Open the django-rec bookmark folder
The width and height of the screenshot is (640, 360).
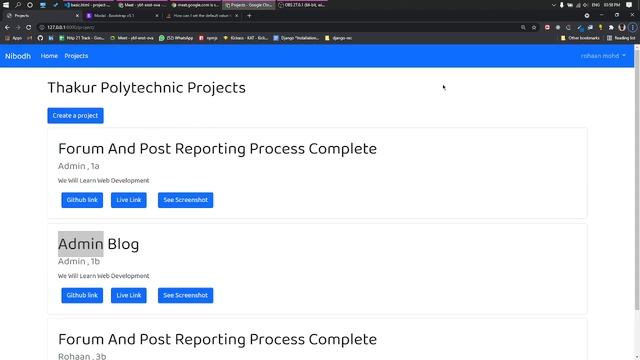click(x=338, y=38)
